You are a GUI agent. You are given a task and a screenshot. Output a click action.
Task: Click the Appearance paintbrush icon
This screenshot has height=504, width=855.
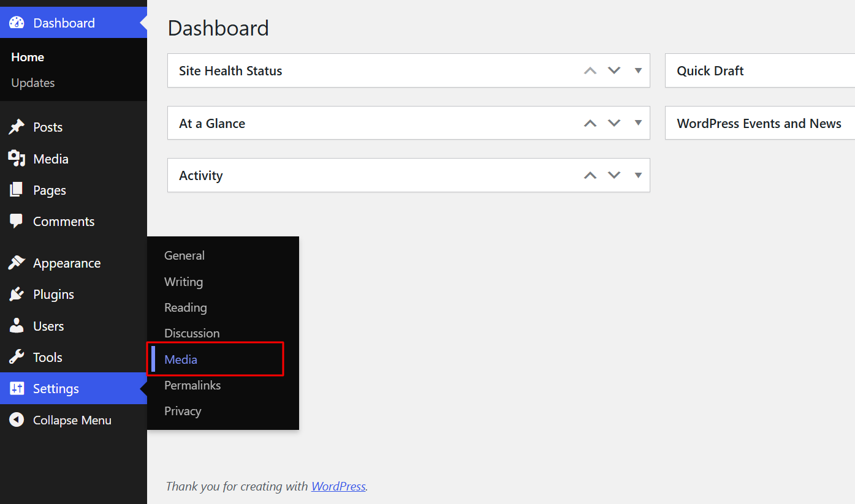[17, 263]
